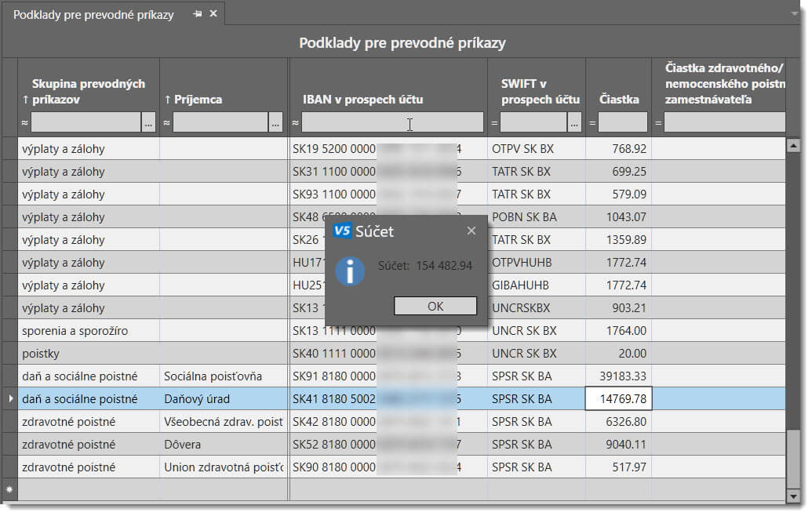Select the amount cell 699.25
Viewport: 812px width, 516px height.
pos(618,171)
